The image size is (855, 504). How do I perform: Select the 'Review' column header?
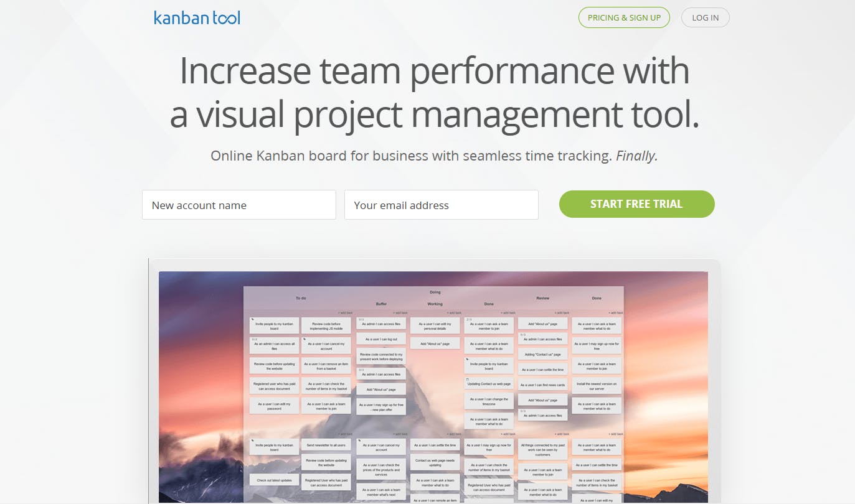click(542, 297)
